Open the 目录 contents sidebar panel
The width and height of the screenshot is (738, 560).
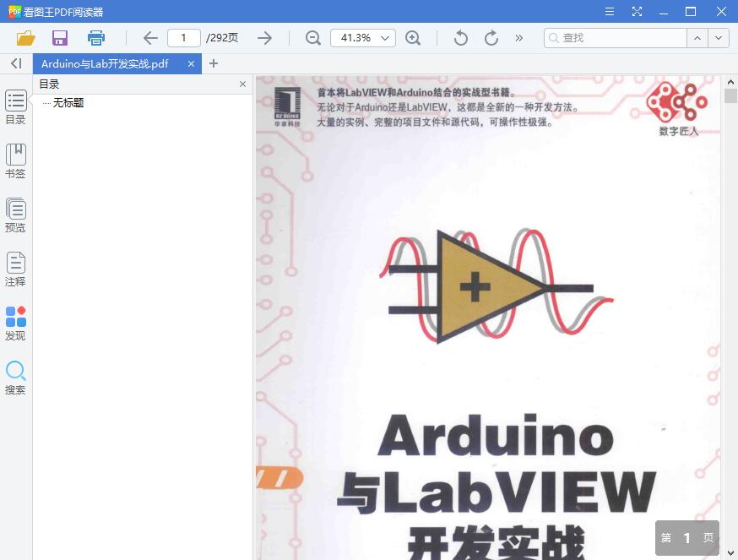15,107
